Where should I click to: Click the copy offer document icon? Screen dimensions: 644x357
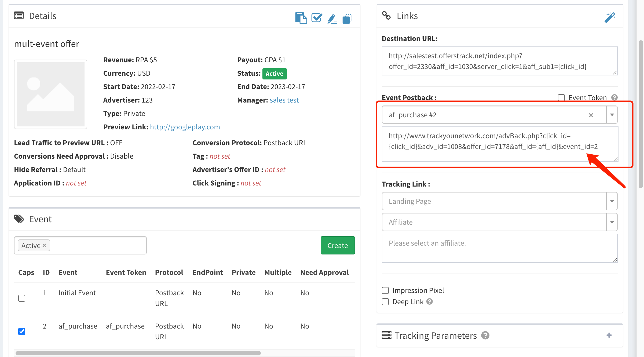(301, 18)
